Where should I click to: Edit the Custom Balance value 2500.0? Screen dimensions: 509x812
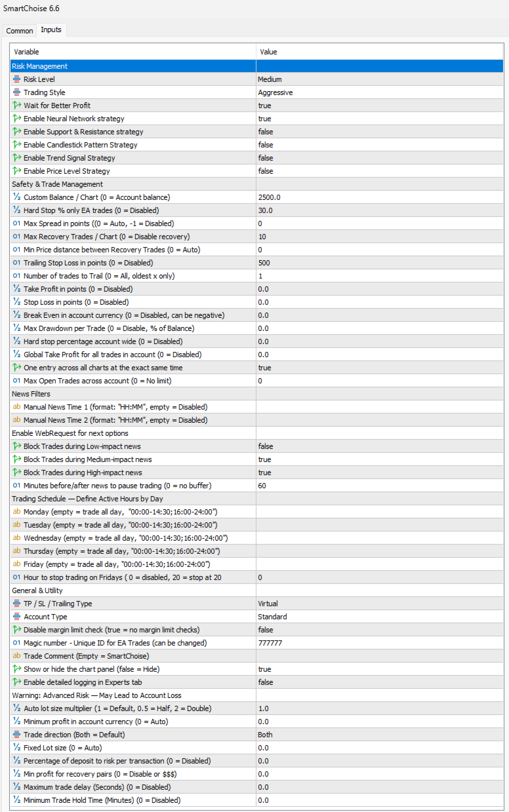pyautogui.click(x=380, y=197)
